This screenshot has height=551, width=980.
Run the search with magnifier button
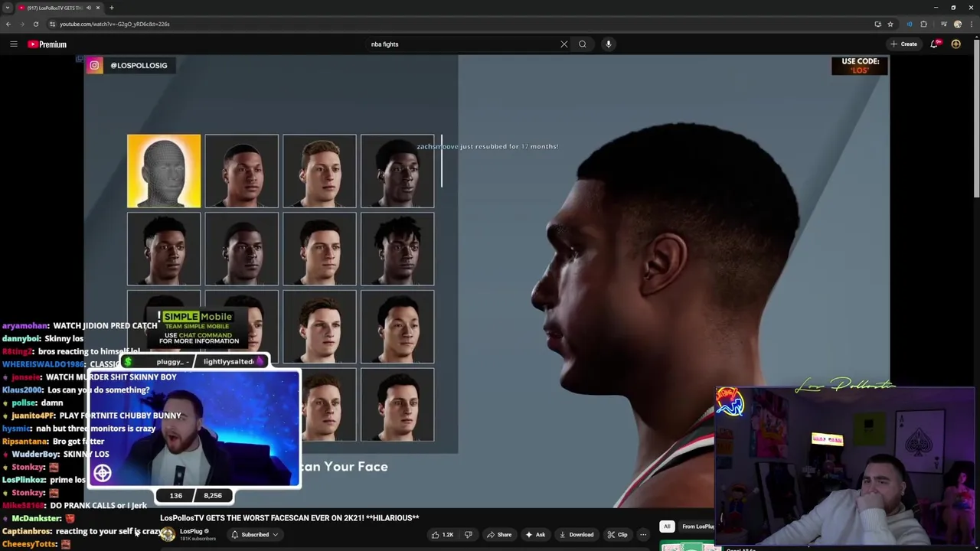click(x=583, y=44)
